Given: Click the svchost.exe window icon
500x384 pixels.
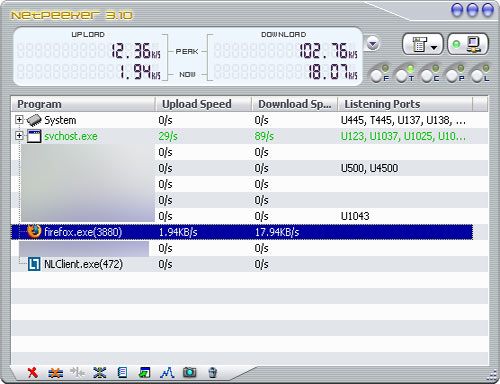Looking at the screenshot, I should tap(34, 136).
